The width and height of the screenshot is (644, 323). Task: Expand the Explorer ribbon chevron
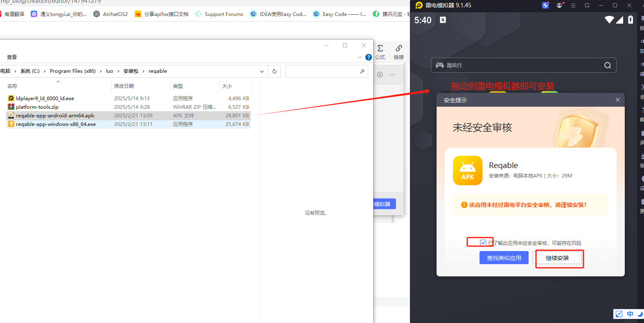point(360,57)
